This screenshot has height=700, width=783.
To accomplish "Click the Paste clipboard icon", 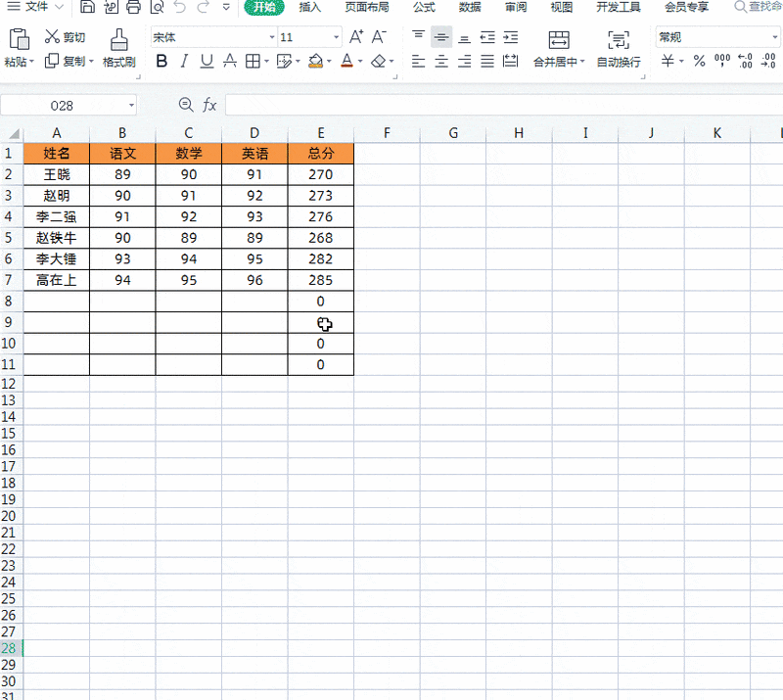I will pyautogui.click(x=19, y=40).
